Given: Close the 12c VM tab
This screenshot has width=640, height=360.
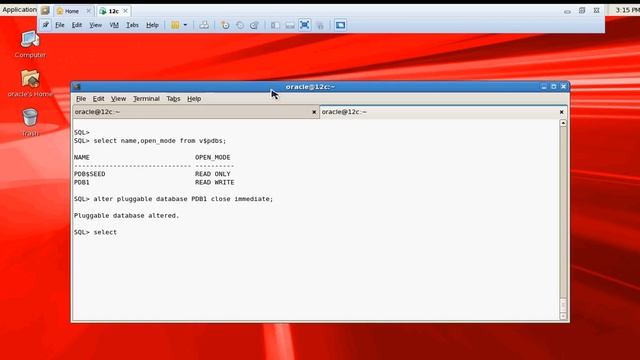Looking at the screenshot, I should (126, 11).
